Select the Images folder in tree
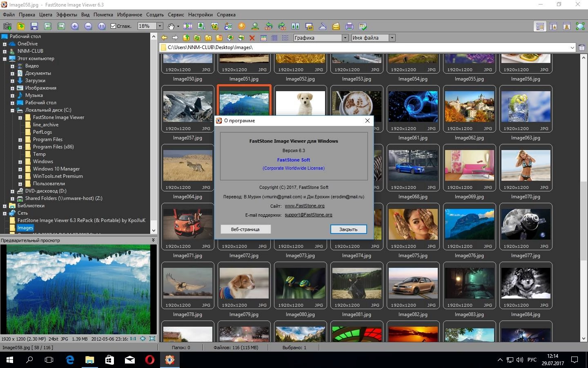Screen dimensions: 588x368 coord(25,228)
